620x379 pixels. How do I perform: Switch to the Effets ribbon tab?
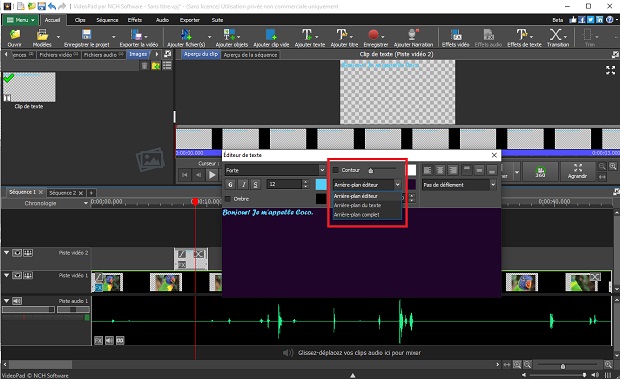pyautogui.click(x=135, y=20)
